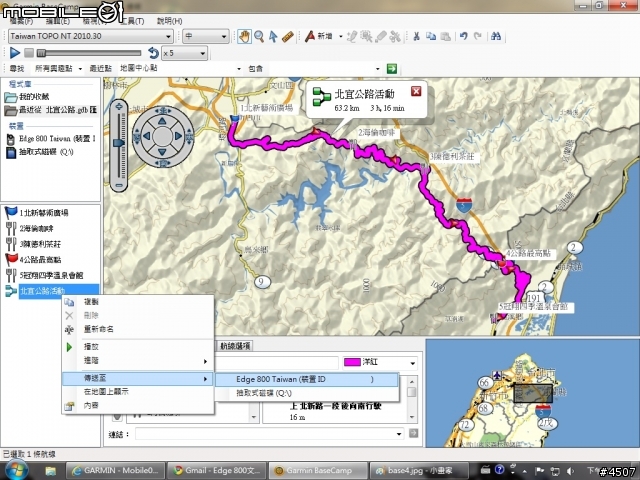Pan map down with compass arrow
640x480 pixels.
(162, 152)
